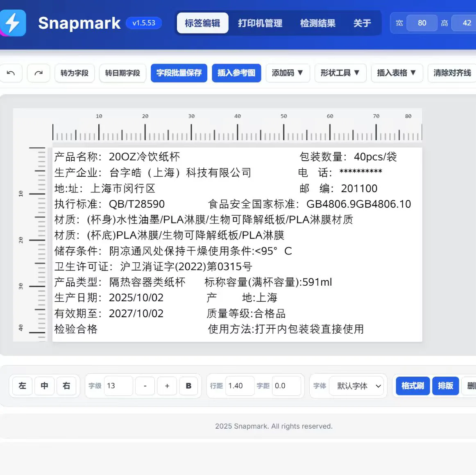The height and width of the screenshot is (475, 476).
Task: Select the text '检验合格'
Action: pyautogui.click(x=76, y=329)
